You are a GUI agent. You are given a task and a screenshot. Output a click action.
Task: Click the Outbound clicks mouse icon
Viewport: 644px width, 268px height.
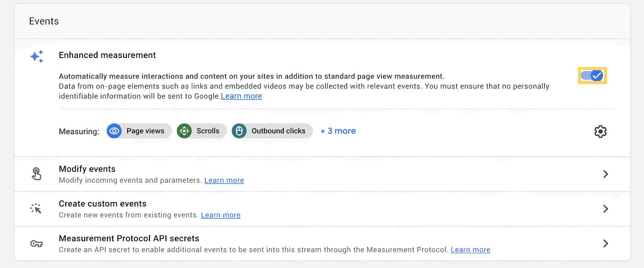pyautogui.click(x=239, y=131)
